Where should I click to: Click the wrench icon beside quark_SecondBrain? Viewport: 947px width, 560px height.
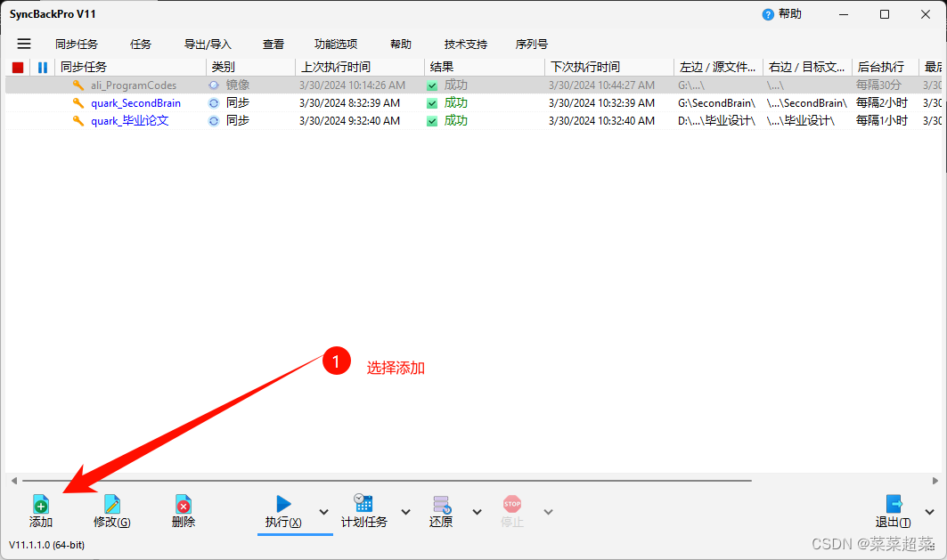[78, 103]
